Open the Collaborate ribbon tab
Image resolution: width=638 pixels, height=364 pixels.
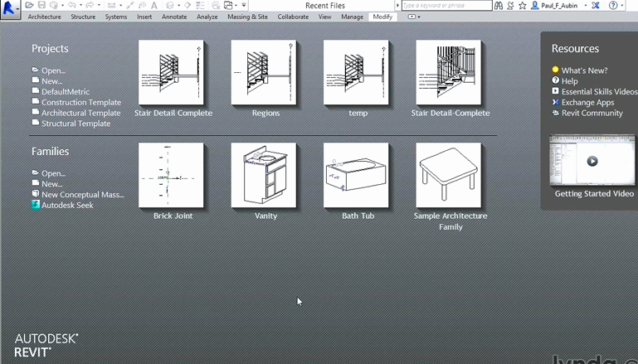click(293, 17)
